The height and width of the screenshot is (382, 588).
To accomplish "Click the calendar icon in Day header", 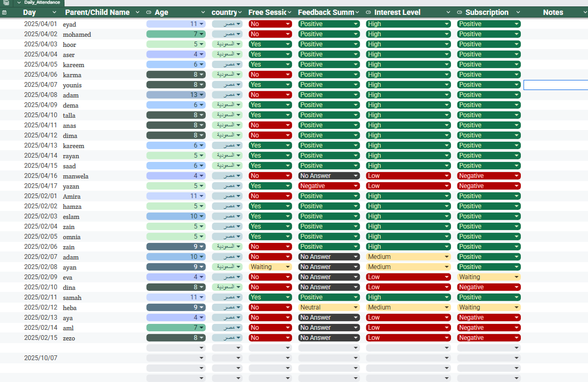I will (4, 12).
